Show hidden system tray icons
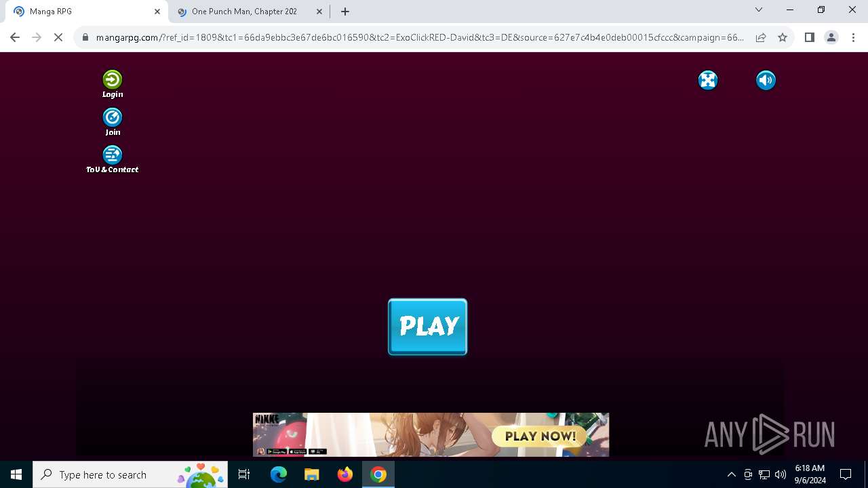Image resolution: width=868 pixels, height=488 pixels. click(x=731, y=474)
